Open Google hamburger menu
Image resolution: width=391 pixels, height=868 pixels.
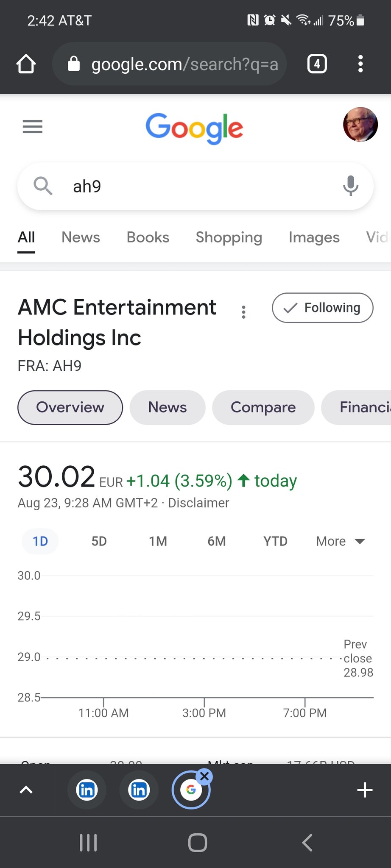pos(33,126)
